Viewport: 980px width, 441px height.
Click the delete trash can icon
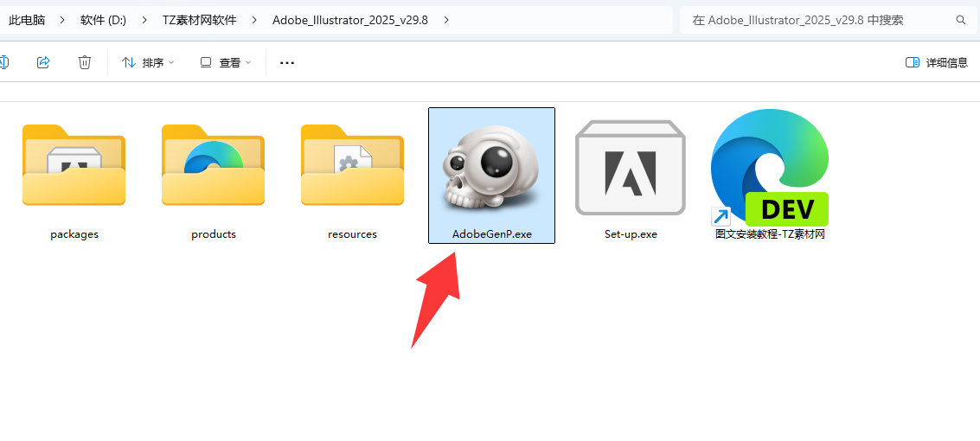coord(85,62)
